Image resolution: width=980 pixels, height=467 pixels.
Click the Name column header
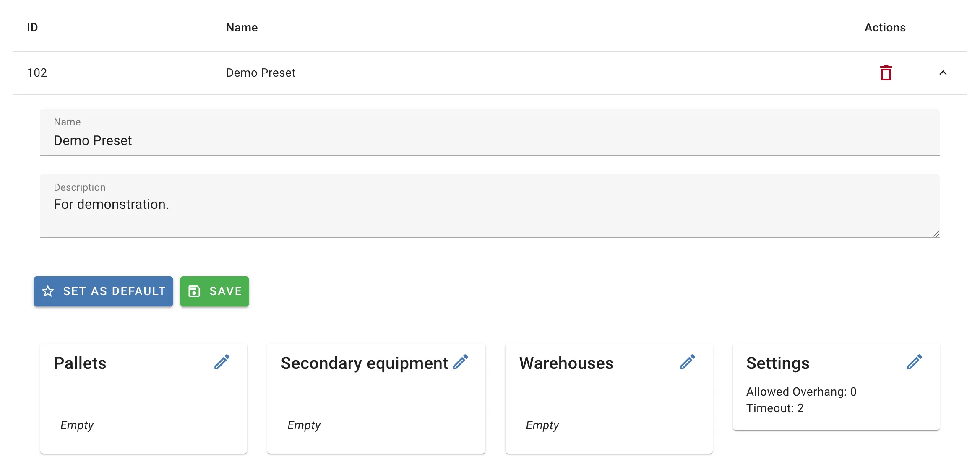coord(242,28)
